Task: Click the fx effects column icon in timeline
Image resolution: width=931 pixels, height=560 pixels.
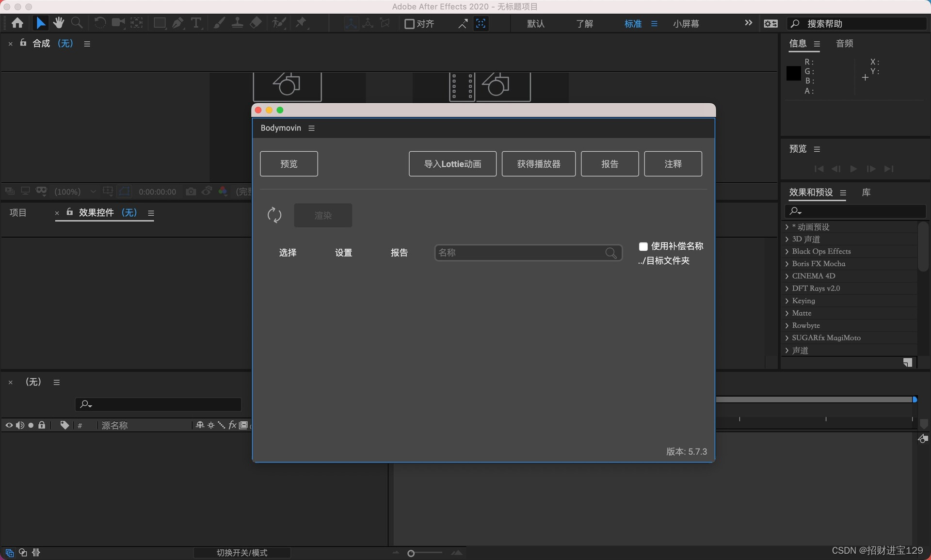Action: [x=232, y=425]
